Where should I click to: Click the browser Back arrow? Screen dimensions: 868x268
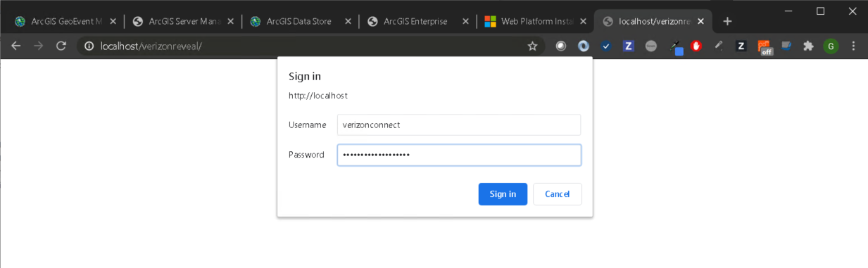click(x=16, y=46)
